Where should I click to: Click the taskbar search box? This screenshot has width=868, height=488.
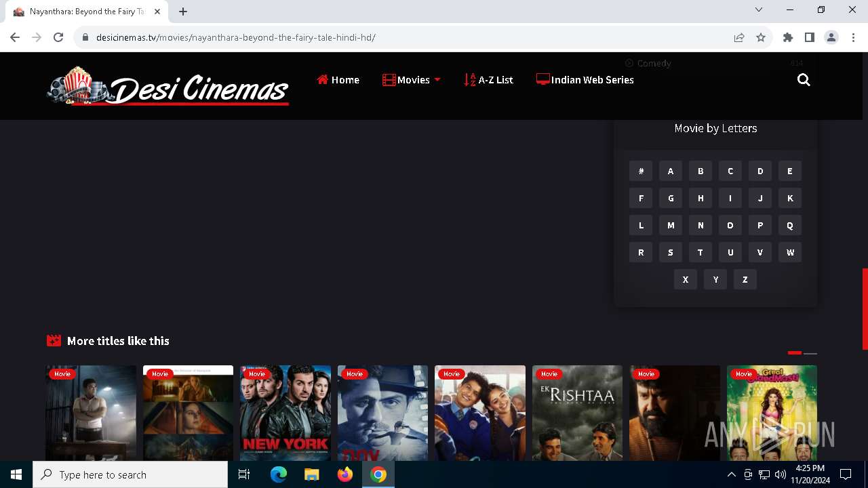coord(130,474)
